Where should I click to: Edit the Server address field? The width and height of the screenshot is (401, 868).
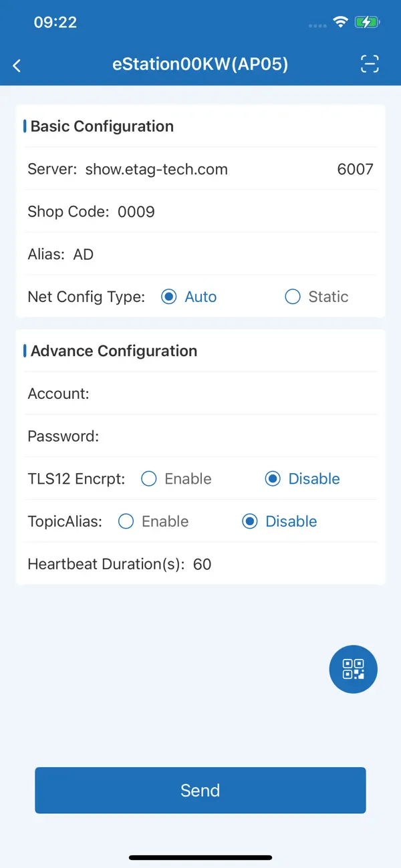click(156, 169)
